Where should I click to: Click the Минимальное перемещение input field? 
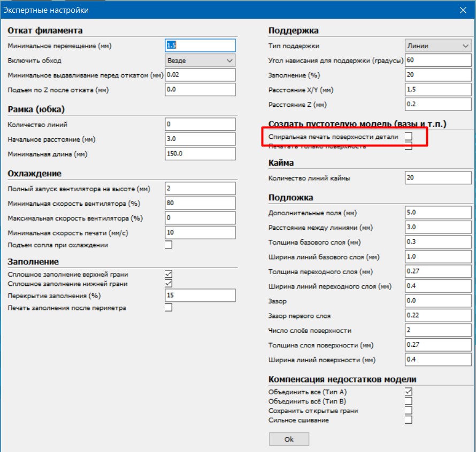pyautogui.click(x=200, y=46)
